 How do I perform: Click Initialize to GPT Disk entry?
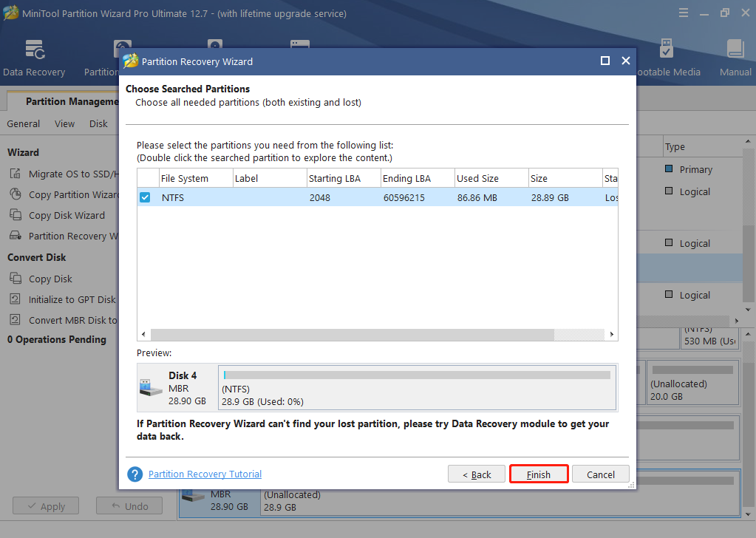63,300
